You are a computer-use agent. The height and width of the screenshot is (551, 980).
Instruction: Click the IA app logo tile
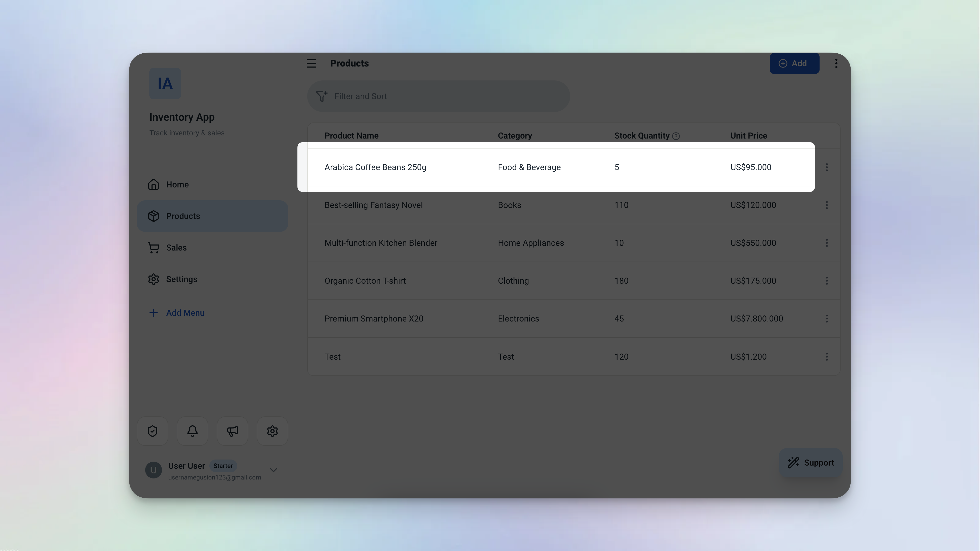click(165, 83)
